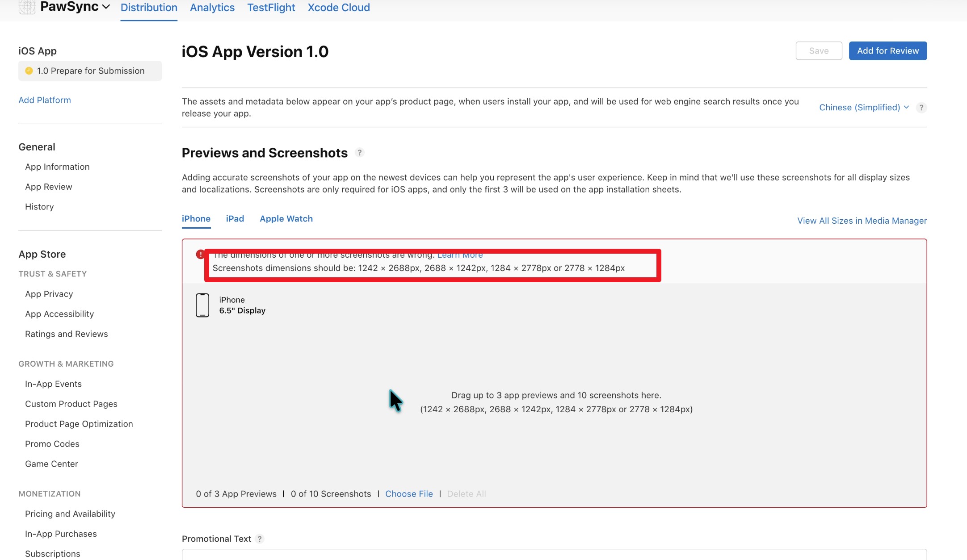Click the Promotional Text input field
The image size is (967, 560).
click(x=554, y=554)
